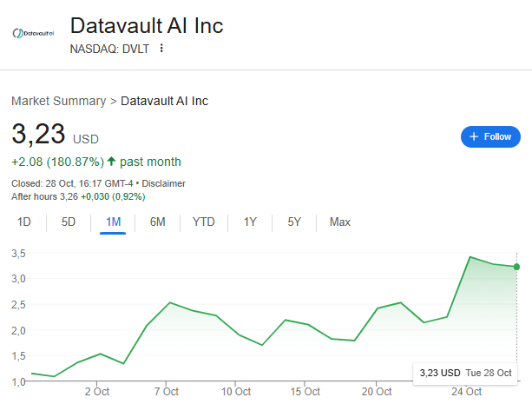Open the three-dot options menu beside DVLT
Image resolution: width=532 pixels, height=404 pixels.
point(161,49)
